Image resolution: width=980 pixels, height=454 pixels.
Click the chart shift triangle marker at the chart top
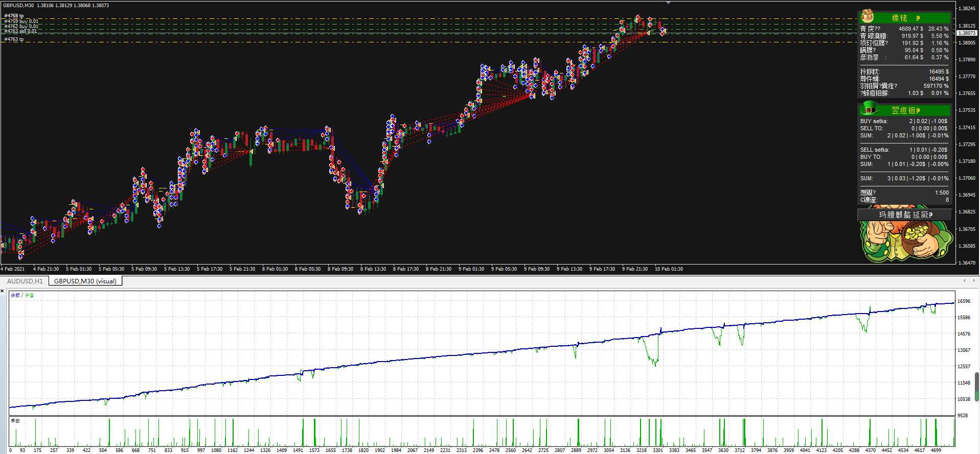[668, 3]
